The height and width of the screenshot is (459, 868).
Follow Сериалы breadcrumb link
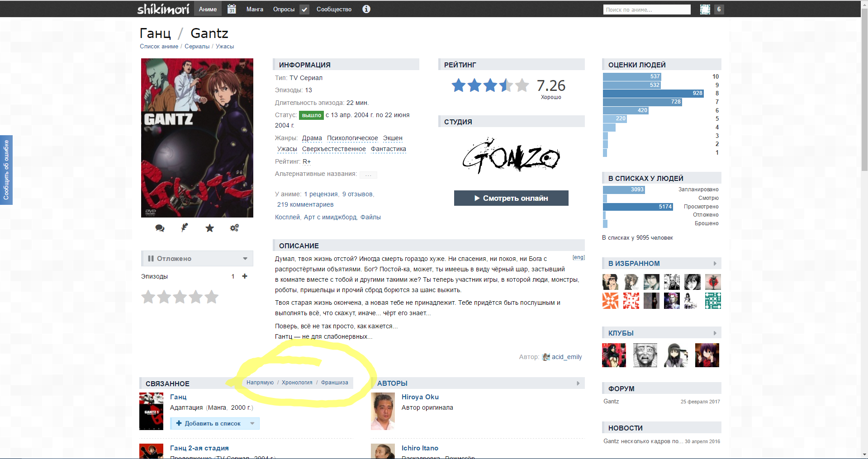pos(197,47)
